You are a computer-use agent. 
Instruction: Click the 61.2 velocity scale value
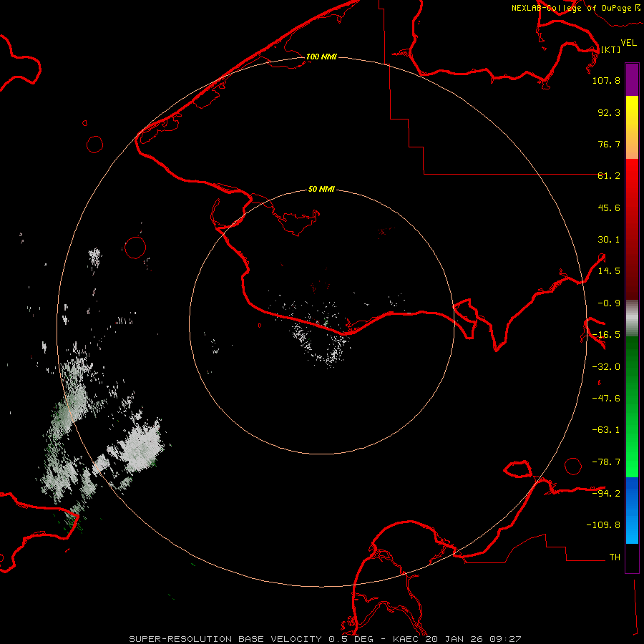click(609, 176)
